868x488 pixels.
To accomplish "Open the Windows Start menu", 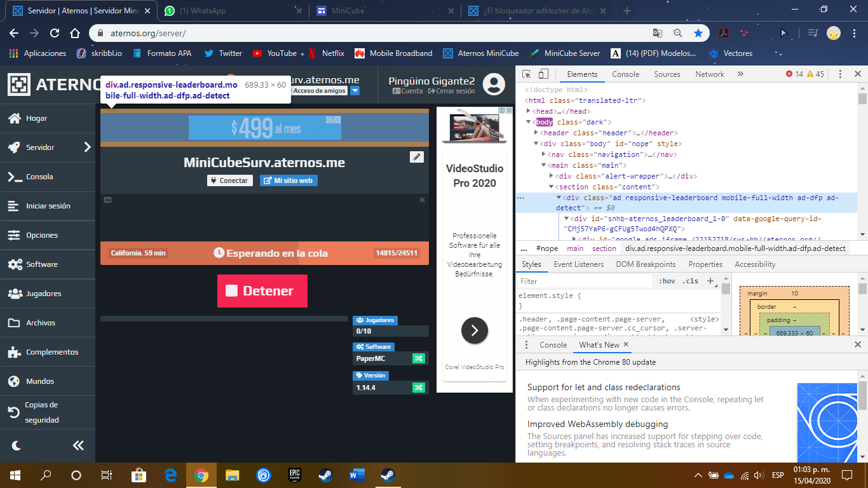I will click(x=15, y=475).
